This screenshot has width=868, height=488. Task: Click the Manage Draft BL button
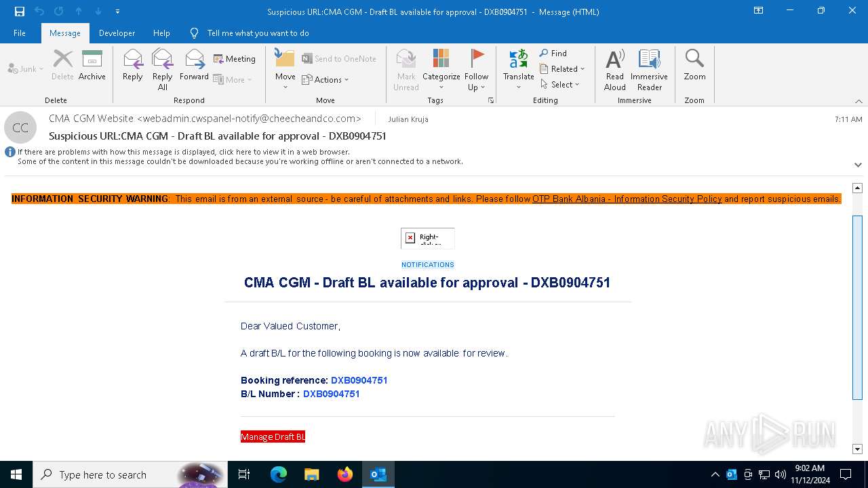coord(273,436)
